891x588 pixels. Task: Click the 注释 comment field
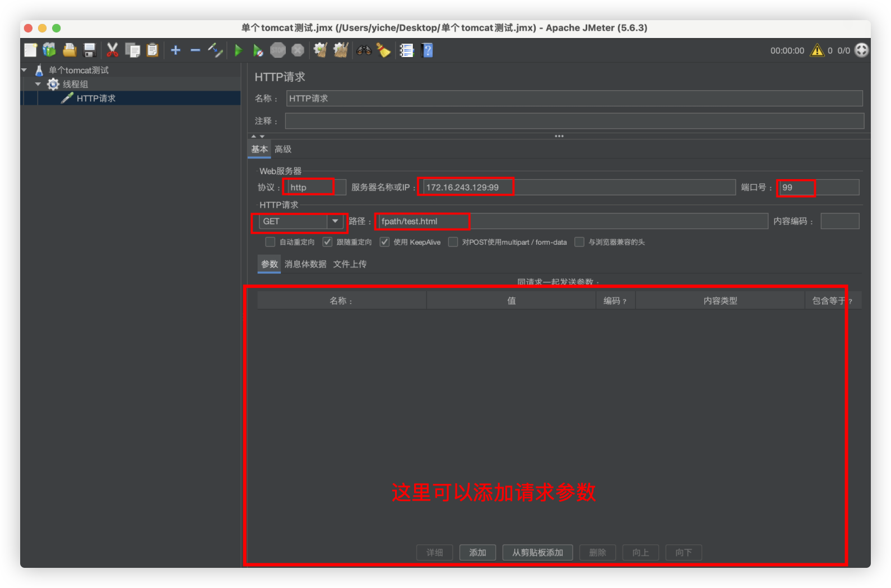pos(574,121)
